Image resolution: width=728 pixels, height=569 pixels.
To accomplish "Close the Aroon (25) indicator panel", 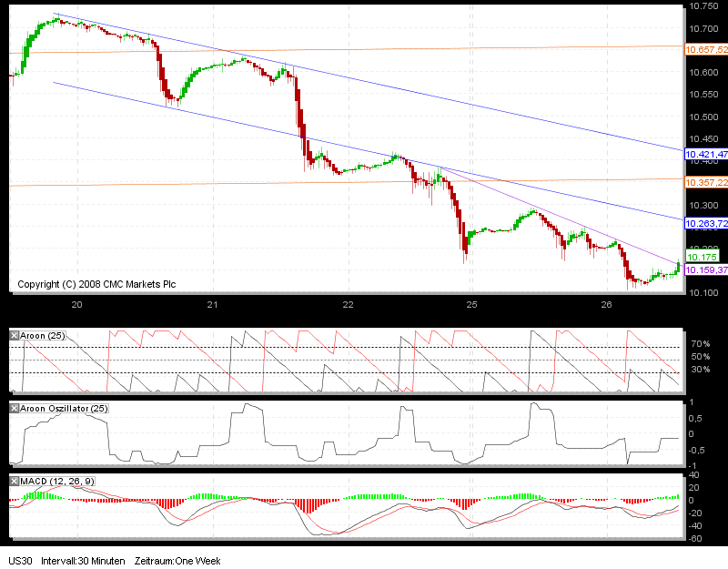I will click(x=13, y=335).
